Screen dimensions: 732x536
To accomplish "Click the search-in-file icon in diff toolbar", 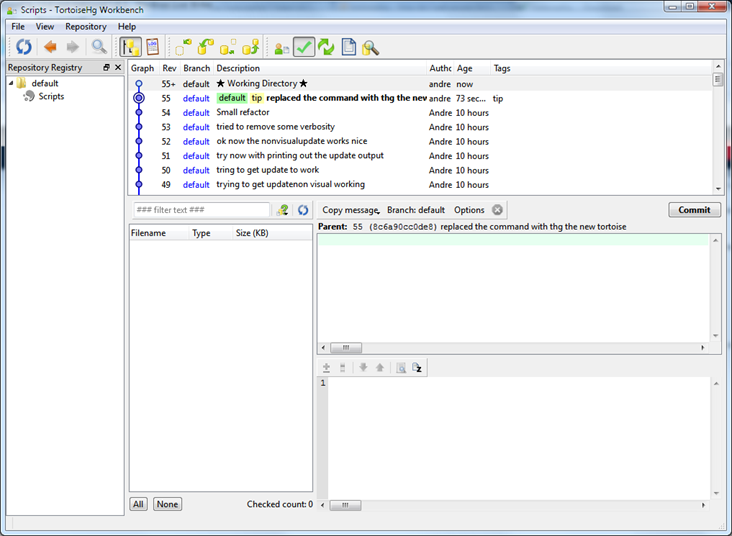I will point(401,368).
